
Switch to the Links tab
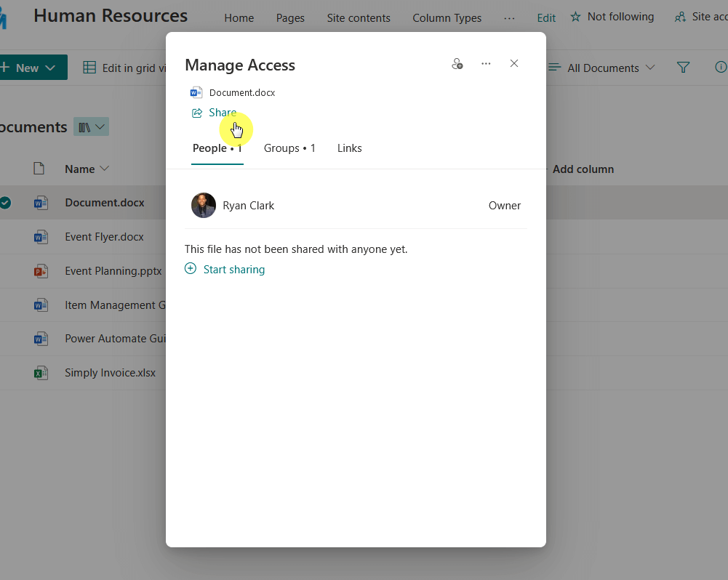[350, 148]
